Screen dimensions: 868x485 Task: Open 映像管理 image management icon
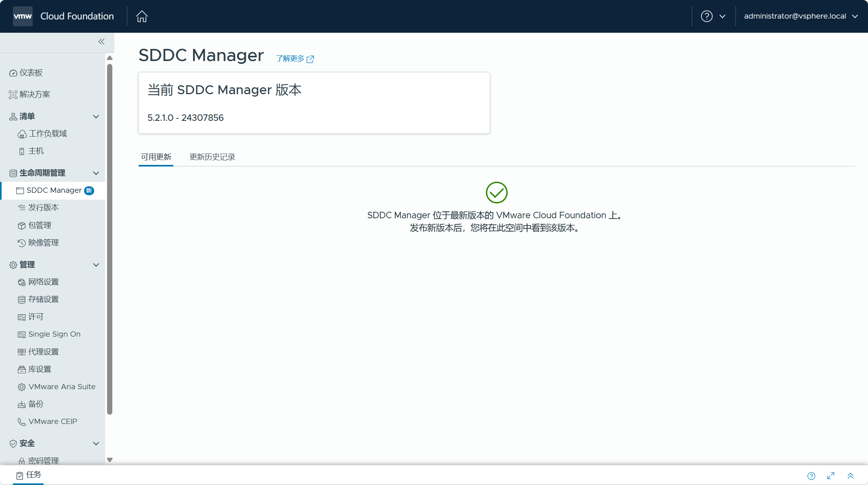tap(22, 243)
